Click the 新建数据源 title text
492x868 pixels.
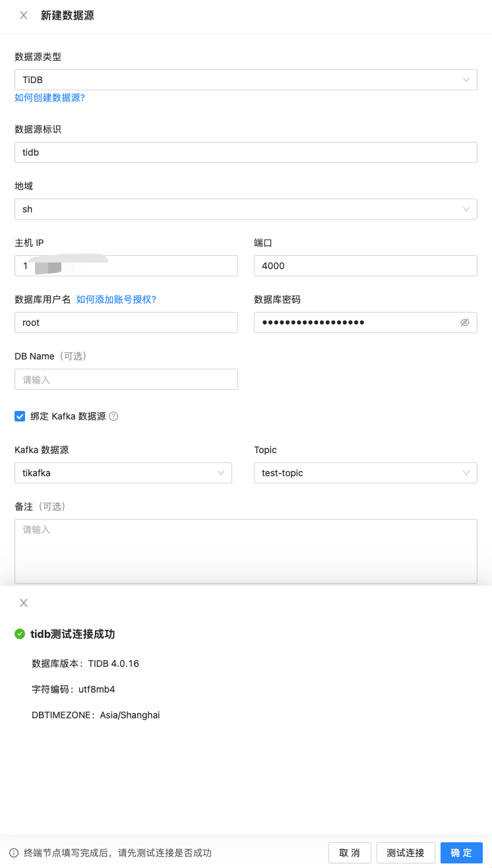(x=67, y=15)
